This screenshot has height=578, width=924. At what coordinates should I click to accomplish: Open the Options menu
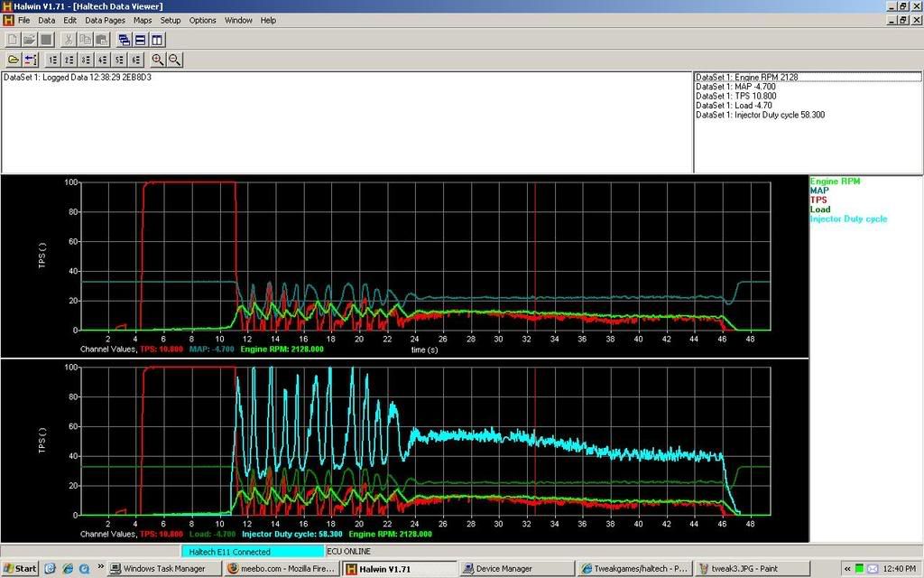coord(202,20)
